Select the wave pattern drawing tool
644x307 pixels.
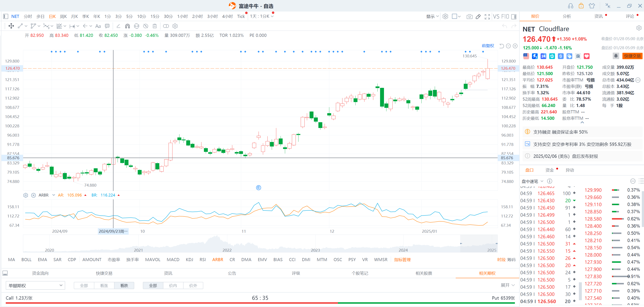click(46, 26)
